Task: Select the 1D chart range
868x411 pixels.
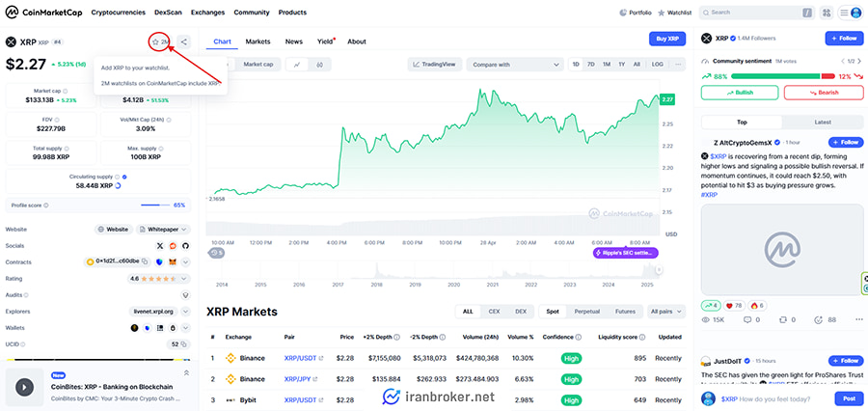Action: tap(576, 65)
